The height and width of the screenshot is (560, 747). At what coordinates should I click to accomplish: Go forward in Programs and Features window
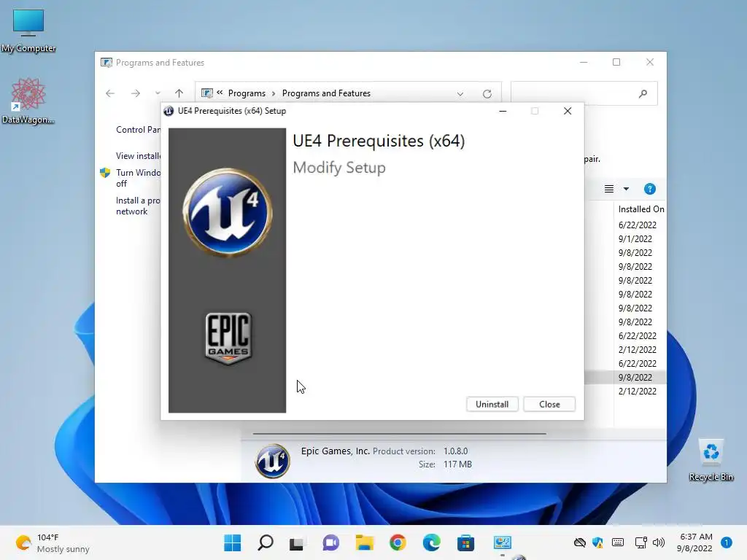point(135,93)
